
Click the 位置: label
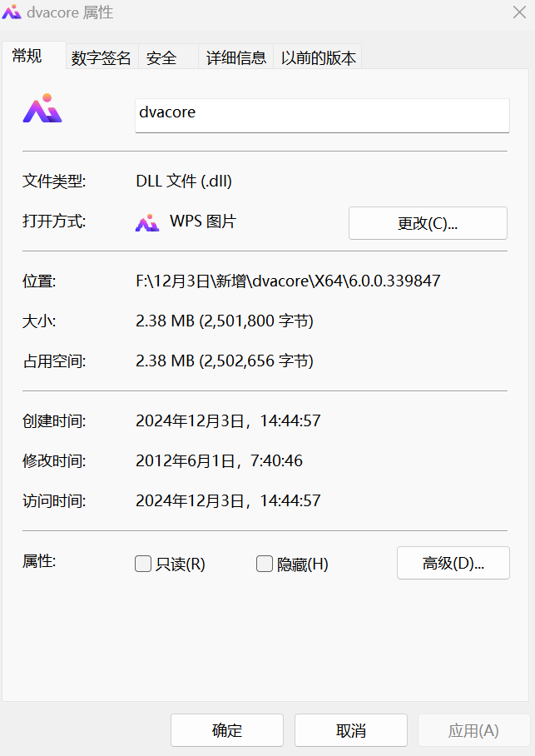pos(39,281)
